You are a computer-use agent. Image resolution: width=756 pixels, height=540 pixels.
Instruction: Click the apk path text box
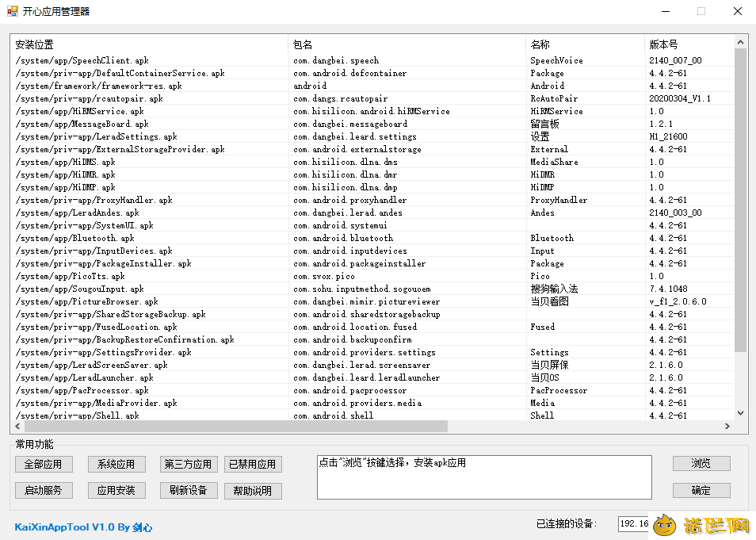[x=484, y=477]
